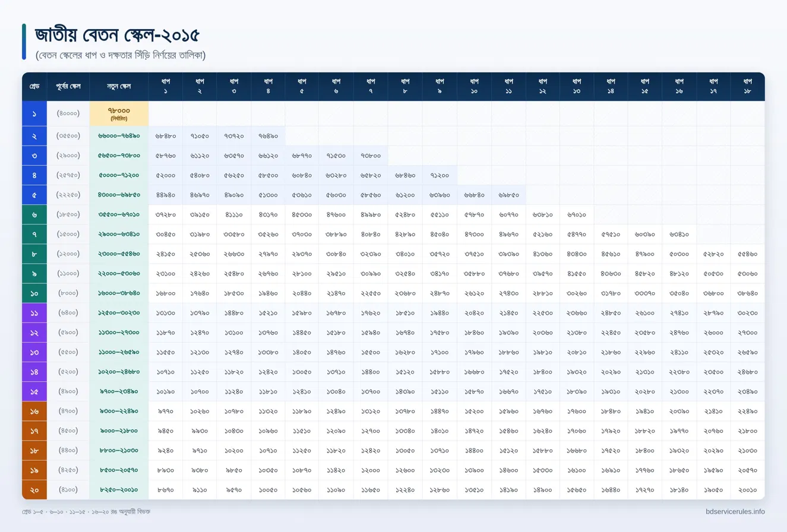Viewport: 787px width, 532px height.
Task: Click grade ৬ step ১ value '৩৭২৮০'
Action: click(165, 214)
